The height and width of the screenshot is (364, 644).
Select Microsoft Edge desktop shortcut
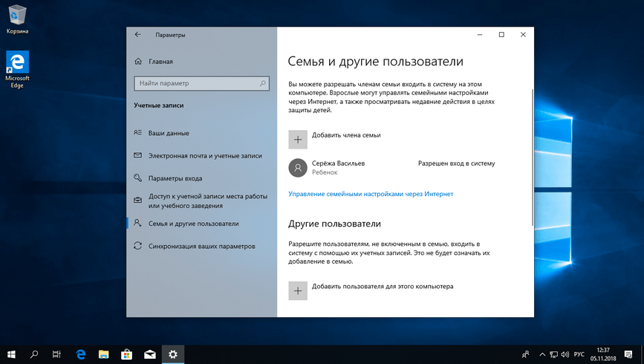pyautogui.click(x=17, y=69)
